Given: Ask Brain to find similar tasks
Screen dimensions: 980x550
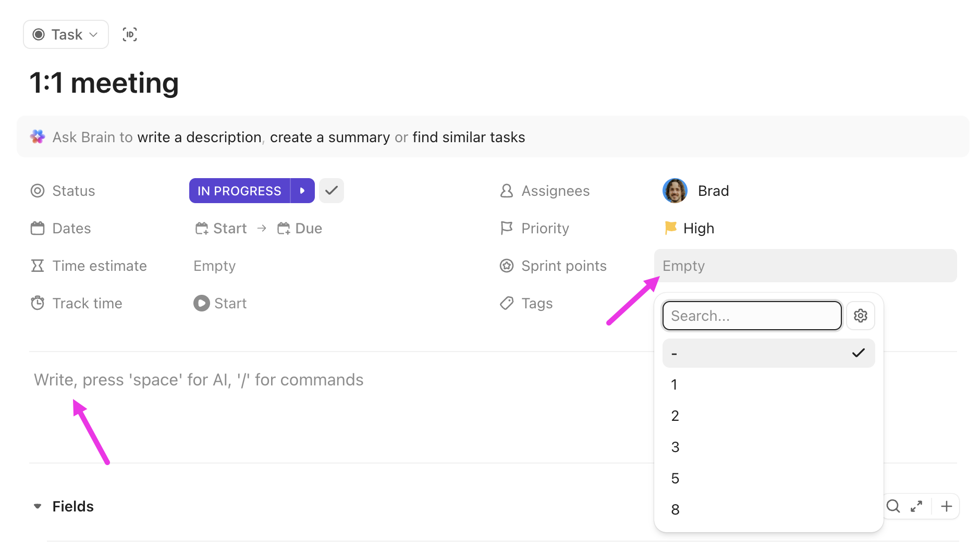Looking at the screenshot, I should coord(469,136).
